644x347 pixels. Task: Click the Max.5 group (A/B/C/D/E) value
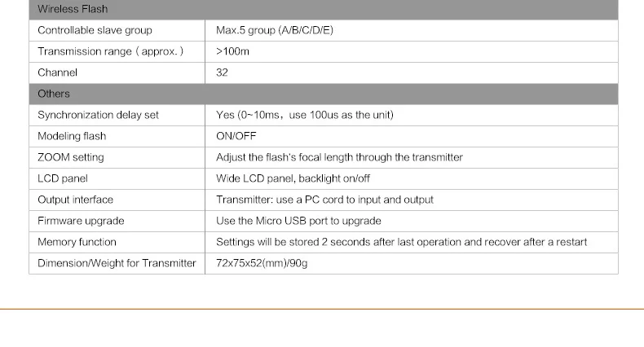coord(274,30)
